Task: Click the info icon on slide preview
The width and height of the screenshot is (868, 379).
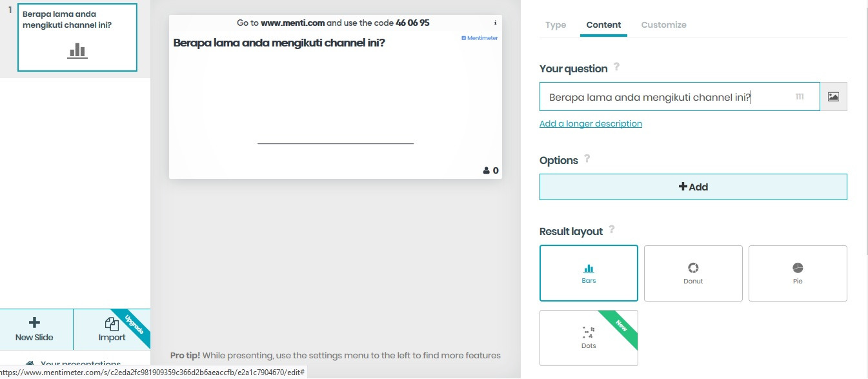Action: (495, 23)
